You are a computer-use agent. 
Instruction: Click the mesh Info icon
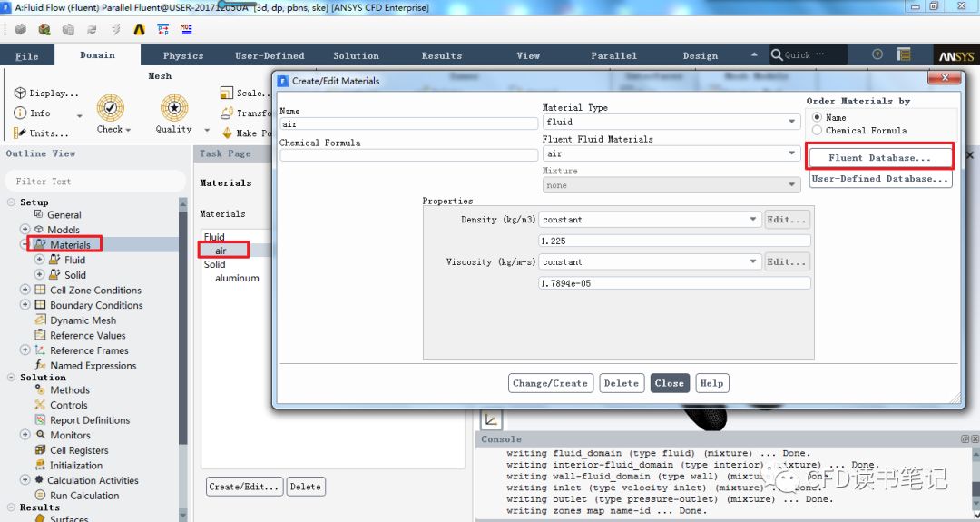click(x=20, y=113)
